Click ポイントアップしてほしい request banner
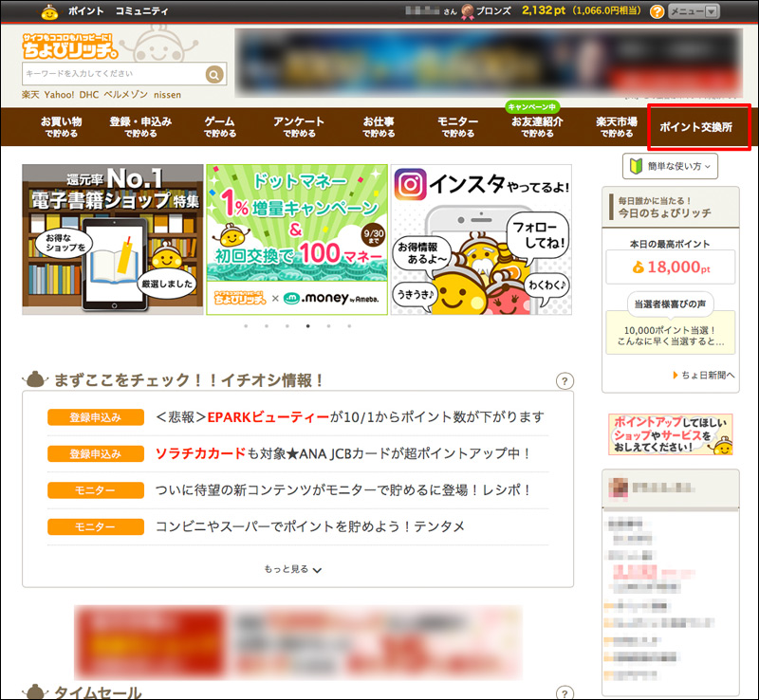759x700 pixels. [671, 434]
